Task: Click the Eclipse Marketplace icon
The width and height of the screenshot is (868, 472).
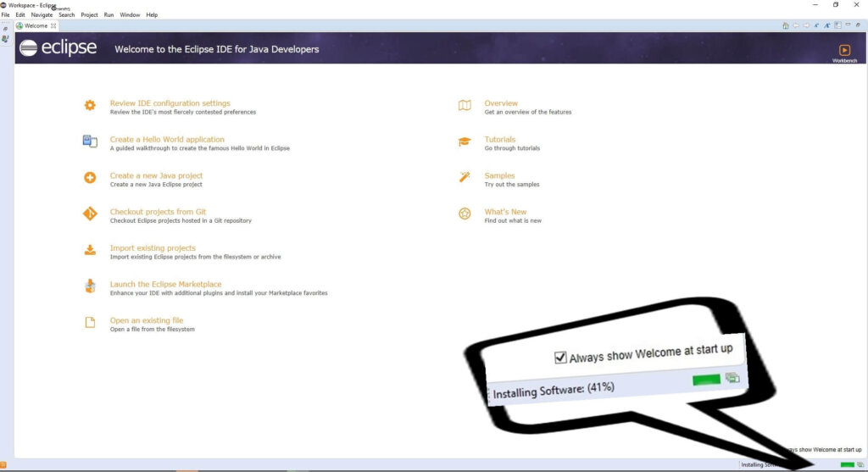Action: click(x=90, y=286)
